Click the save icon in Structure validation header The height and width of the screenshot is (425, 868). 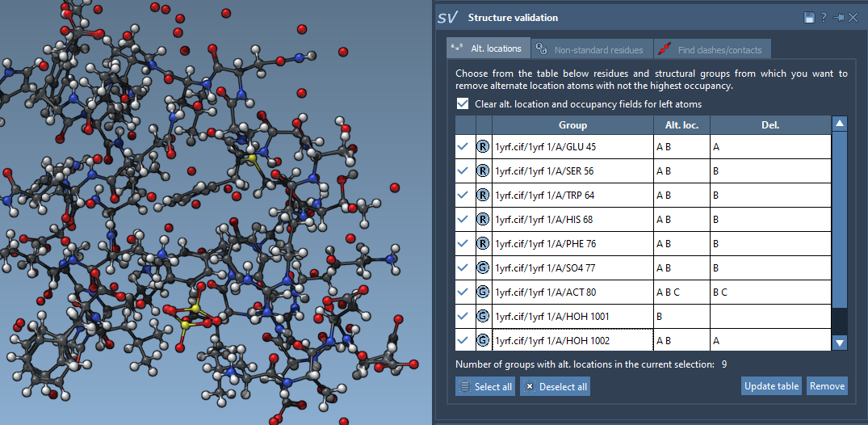pos(809,18)
